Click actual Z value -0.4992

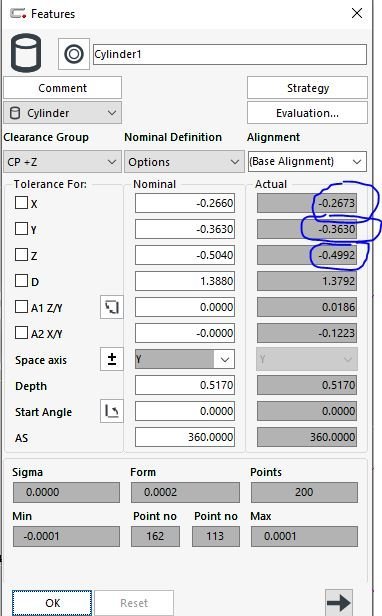point(307,255)
